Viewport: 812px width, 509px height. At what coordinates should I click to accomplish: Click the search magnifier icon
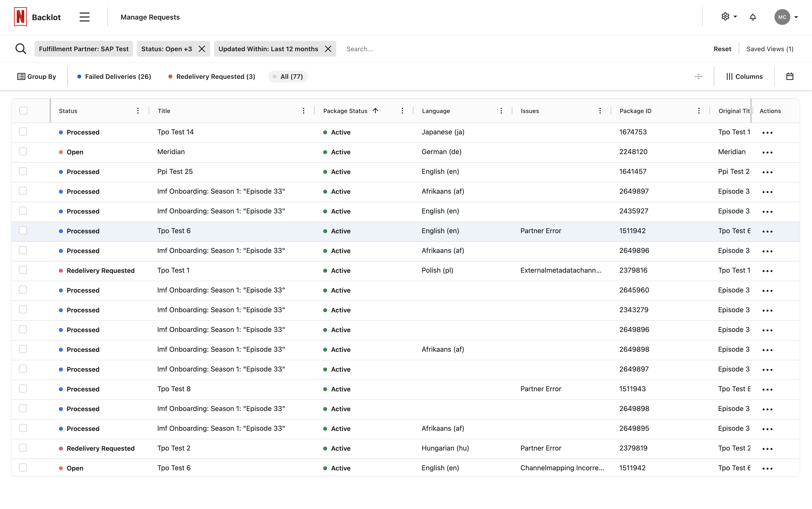pyautogui.click(x=21, y=49)
